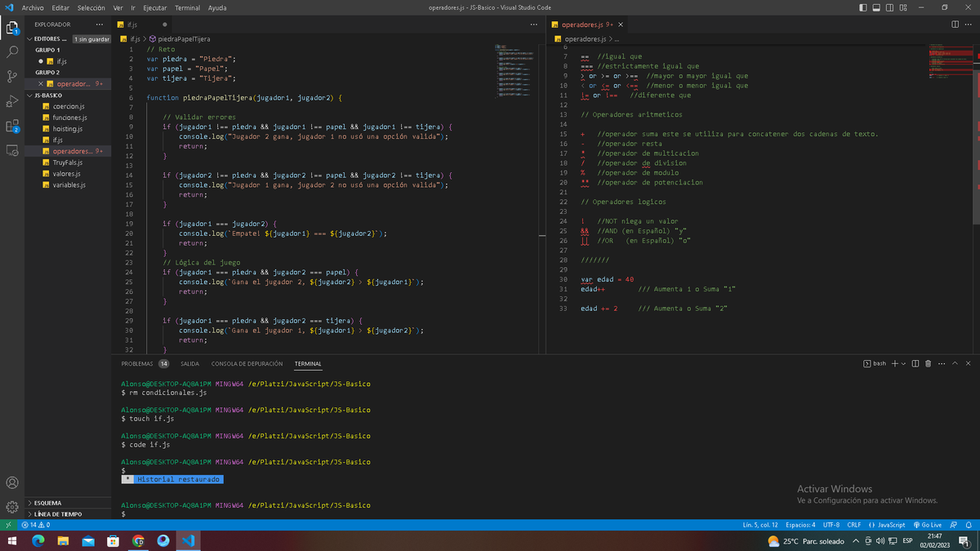The height and width of the screenshot is (551, 980).
Task: Click the Explorer panel more actions ellipsis
Action: point(100,24)
